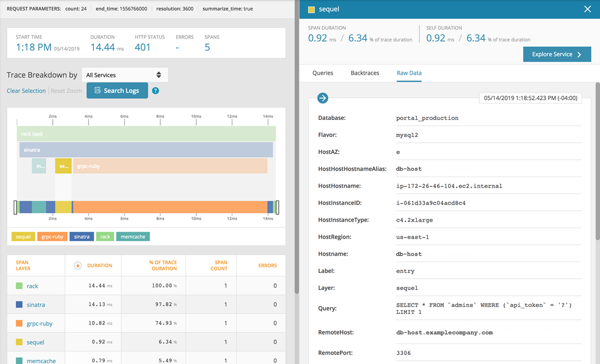Image resolution: width=600 pixels, height=364 pixels.
Task: Click the Explore Service button
Action: 557,54
